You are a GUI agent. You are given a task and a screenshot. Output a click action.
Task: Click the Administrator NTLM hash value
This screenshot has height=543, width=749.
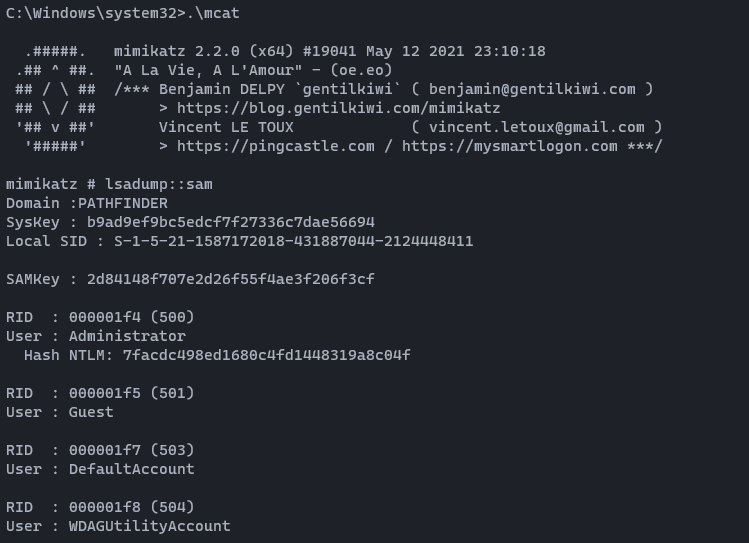[266, 355]
